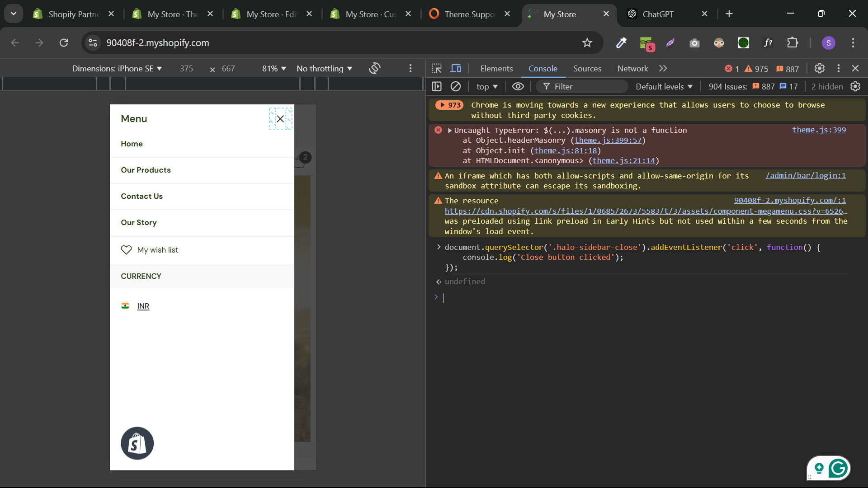The width and height of the screenshot is (868, 488).
Task: Click the Shopify bag round icon
Action: 137,443
